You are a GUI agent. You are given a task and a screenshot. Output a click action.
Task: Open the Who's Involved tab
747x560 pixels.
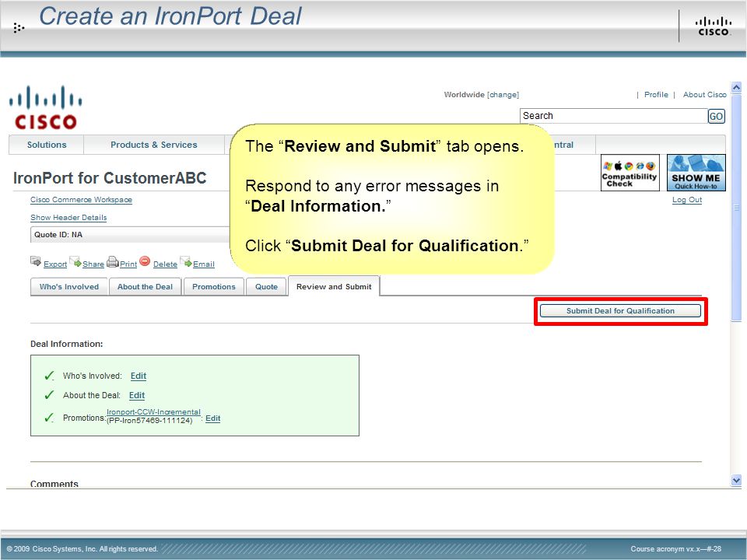pos(69,287)
